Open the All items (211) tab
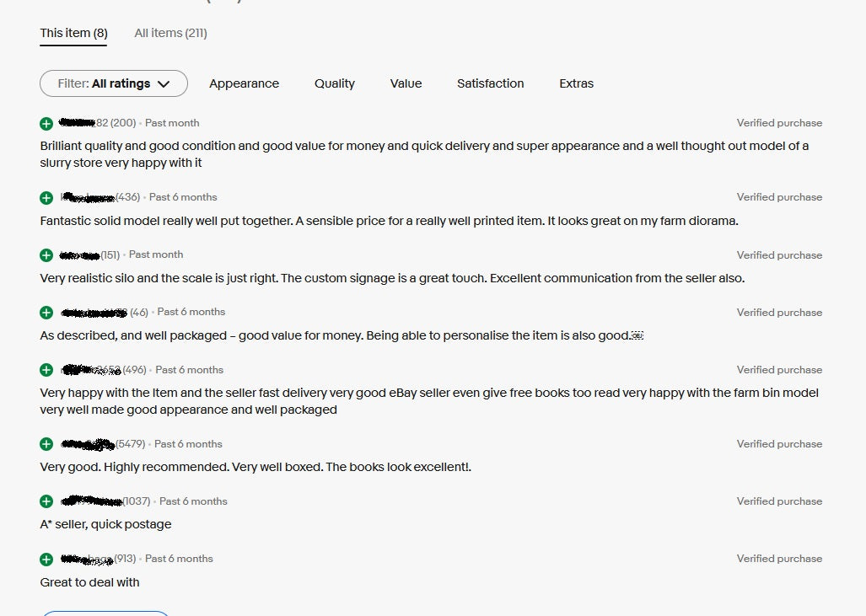The image size is (866, 616). [170, 33]
